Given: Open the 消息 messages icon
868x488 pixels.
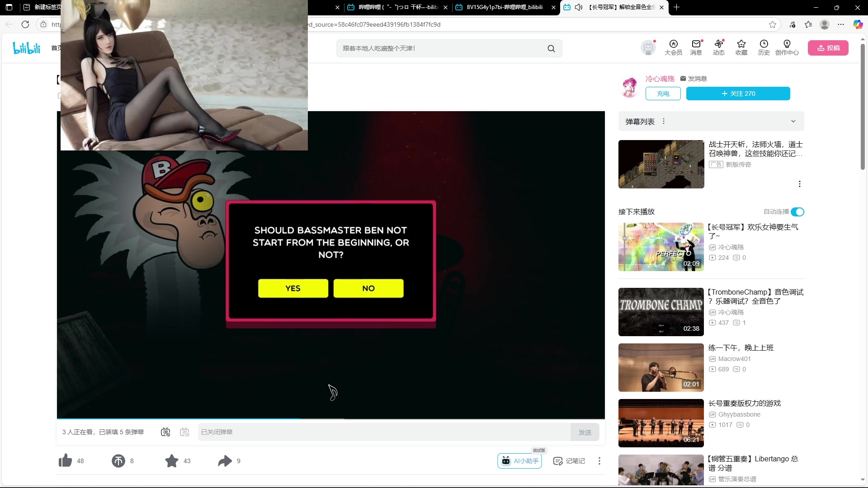Looking at the screenshot, I should pyautogui.click(x=696, y=47).
